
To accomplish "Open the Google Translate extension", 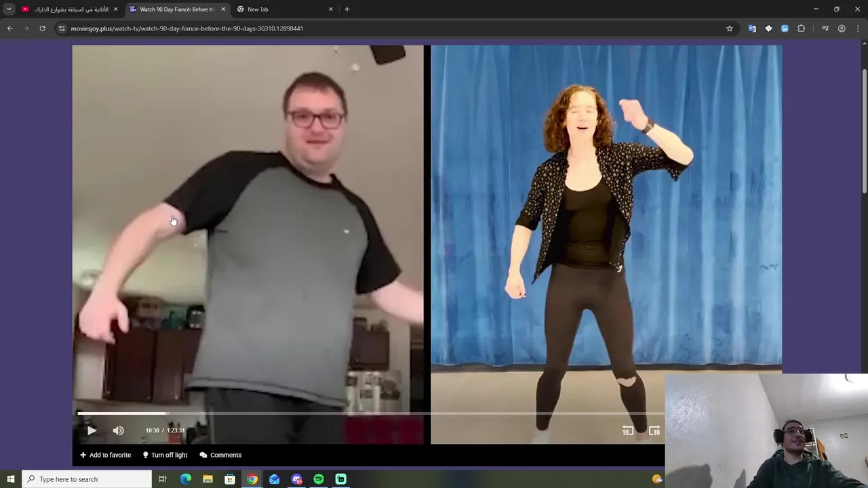I will pyautogui.click(x=752, y=28).
